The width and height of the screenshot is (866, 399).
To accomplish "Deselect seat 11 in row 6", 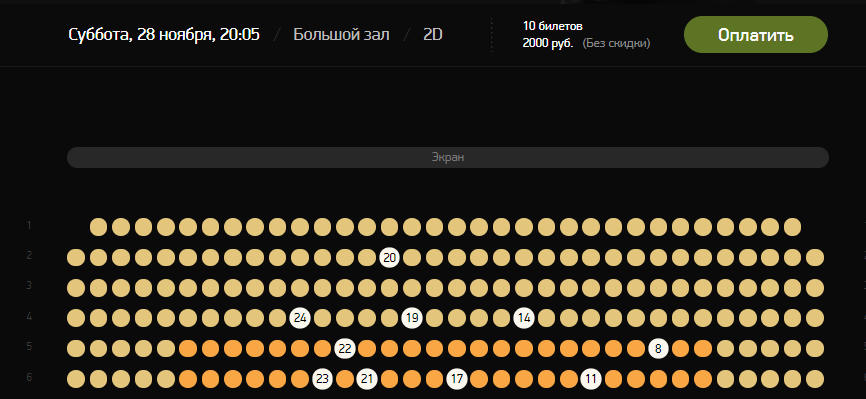I will click(x=590, y=379).
